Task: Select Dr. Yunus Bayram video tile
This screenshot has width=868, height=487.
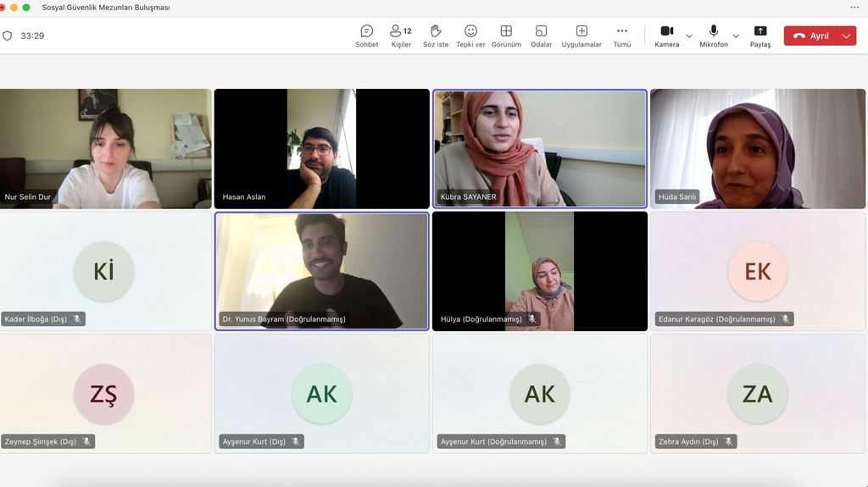Action: (x=321, y=271)
